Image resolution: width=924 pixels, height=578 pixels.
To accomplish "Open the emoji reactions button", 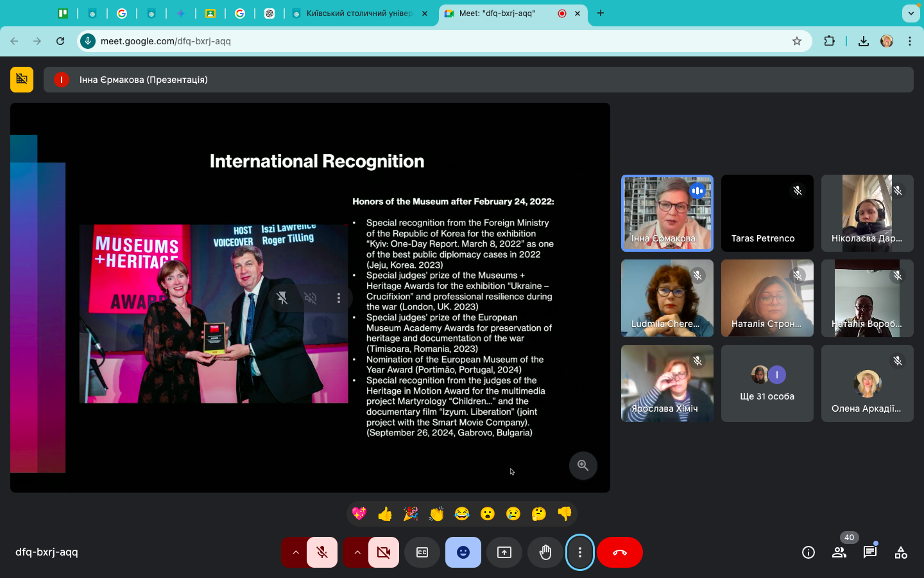I will click(x=463, y=552).
